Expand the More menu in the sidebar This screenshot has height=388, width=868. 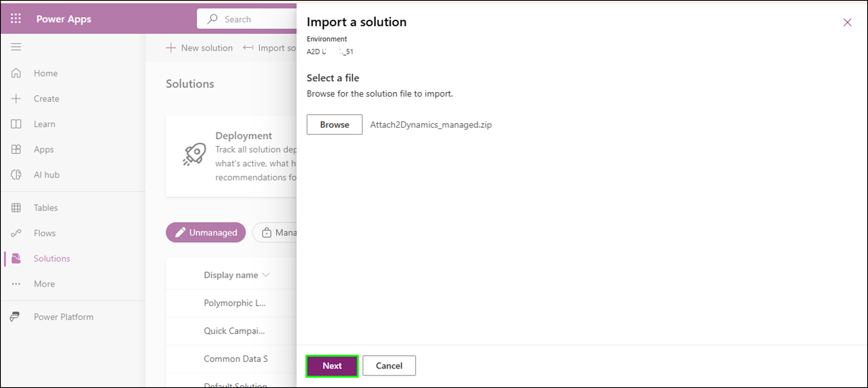tap(43, 284)
